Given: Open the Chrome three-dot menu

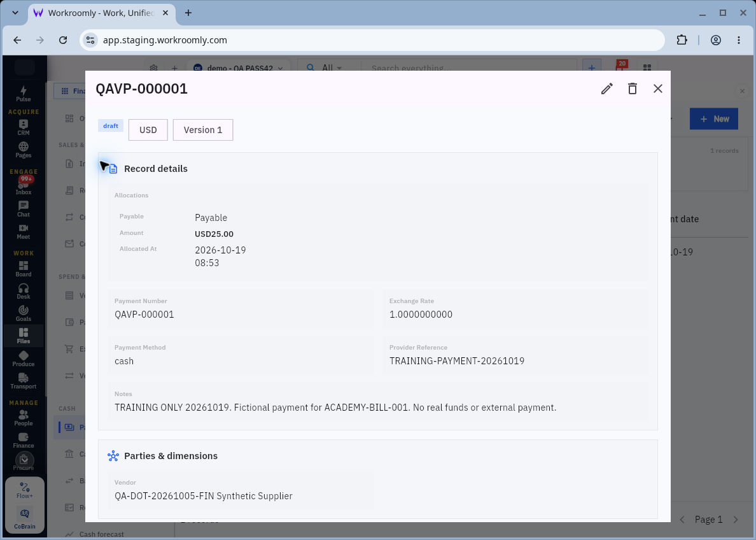Looking at the screenshot, I should (x=739, y=40).
